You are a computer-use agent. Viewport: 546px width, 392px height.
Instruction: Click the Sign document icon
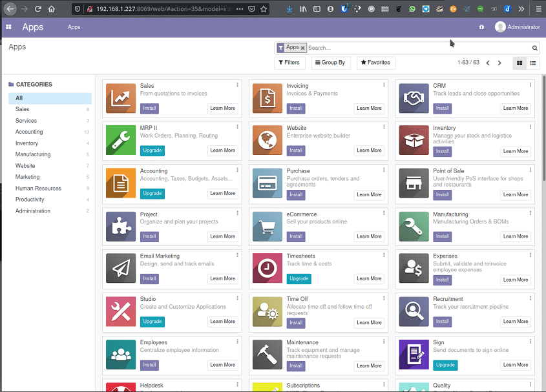pos(414,355)
